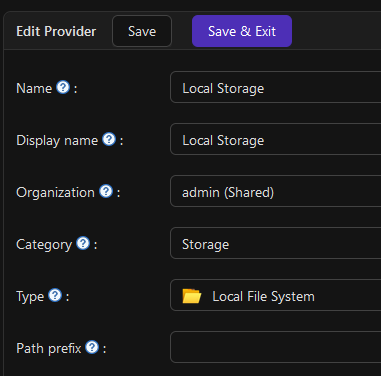Open help tooltip icon beside Category
This screenshot has height=376, width=381.
[83, 243]
